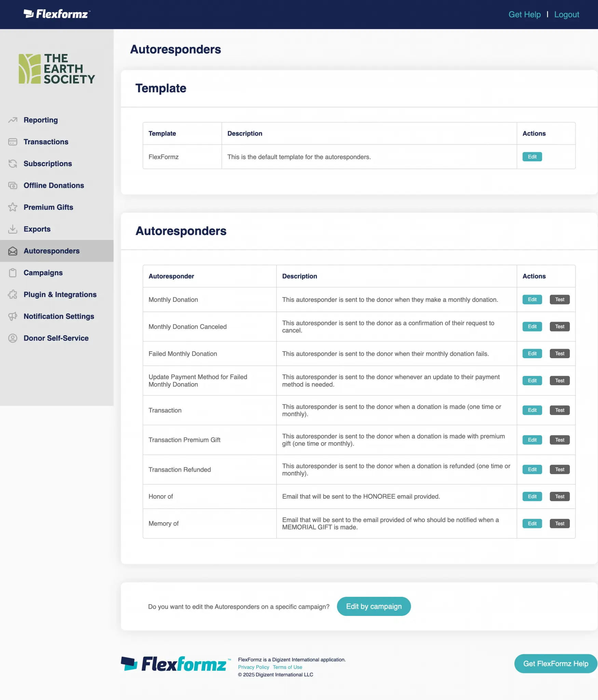Click the Premium Gifts star icon

point(13,207)
